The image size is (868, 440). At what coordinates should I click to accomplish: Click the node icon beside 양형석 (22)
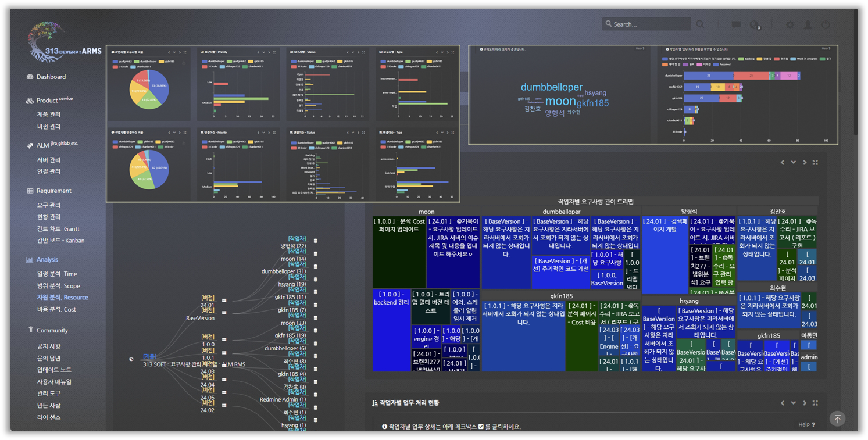(x=316, y=241)
